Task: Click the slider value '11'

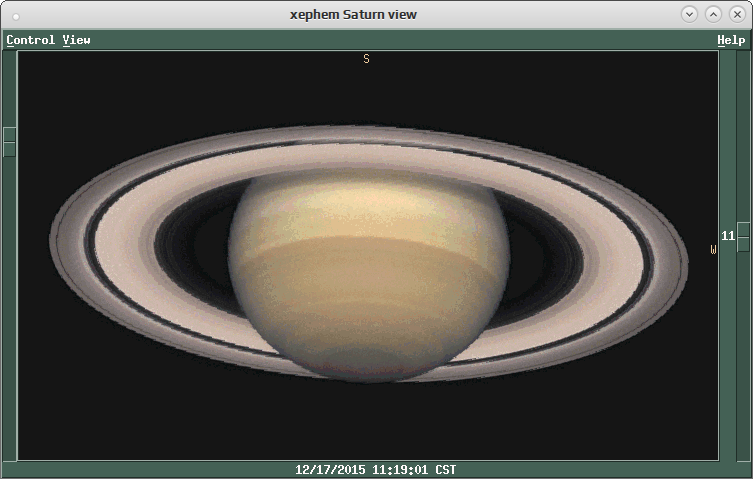Action: pyautogui.click(x=728, y=235)
